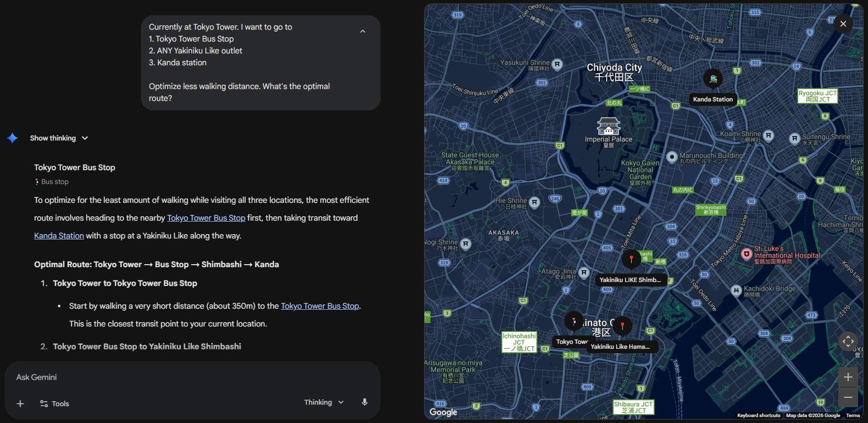This screenshot has height=423, width=868.
Task: Open map Keyboard shortcuts
Action: (759, 416)
